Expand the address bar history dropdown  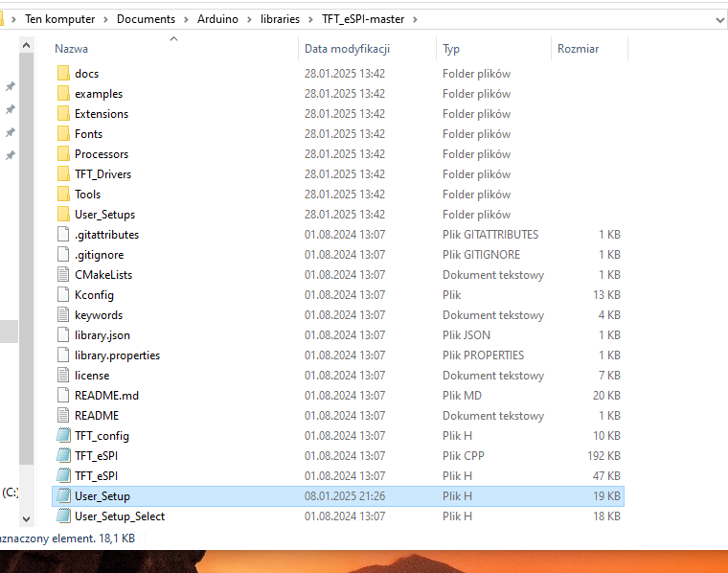pos(719,20)
